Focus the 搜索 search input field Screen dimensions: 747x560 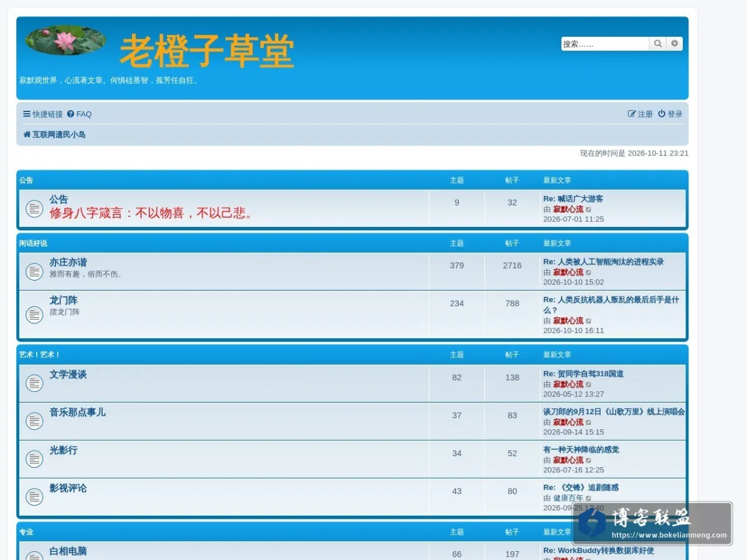pos(605,44)
